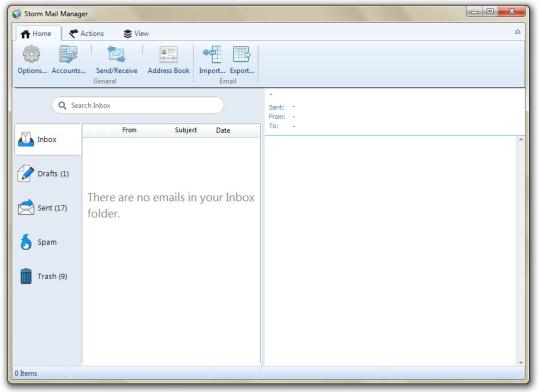Select the Drafts pencil icon
The image size is (540, 392).
click(26, 173)
